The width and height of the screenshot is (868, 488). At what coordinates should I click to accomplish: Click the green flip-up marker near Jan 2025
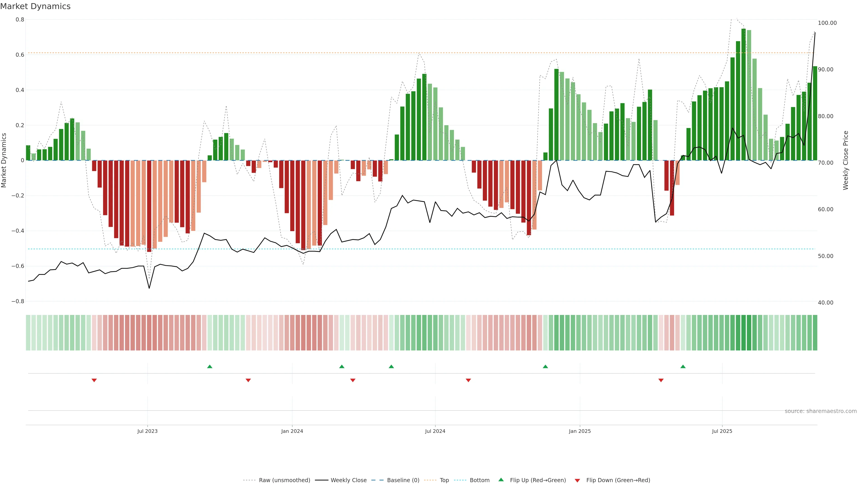pyautogui.click(x=545, y=366)
